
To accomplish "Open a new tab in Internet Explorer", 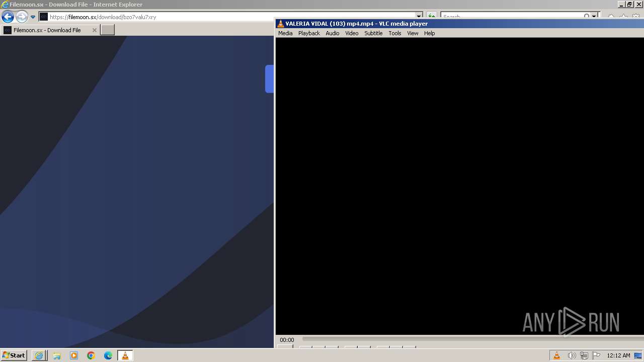I will tap(108, 30).
